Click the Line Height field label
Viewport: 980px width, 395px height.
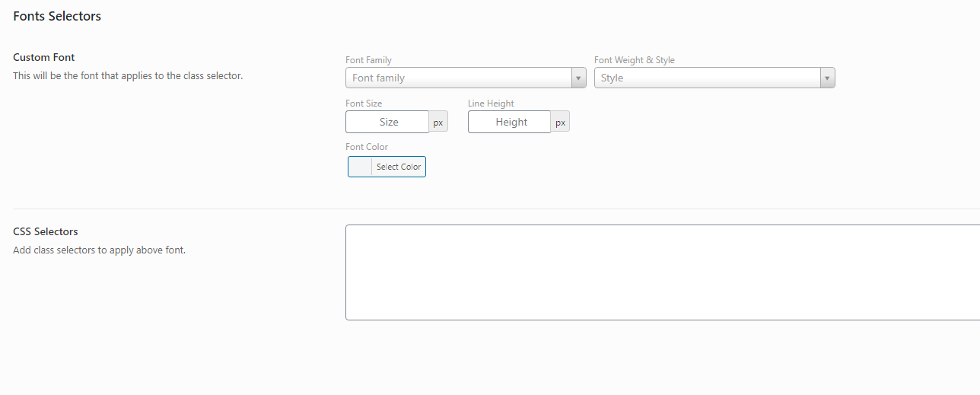[x=491, y=104]
